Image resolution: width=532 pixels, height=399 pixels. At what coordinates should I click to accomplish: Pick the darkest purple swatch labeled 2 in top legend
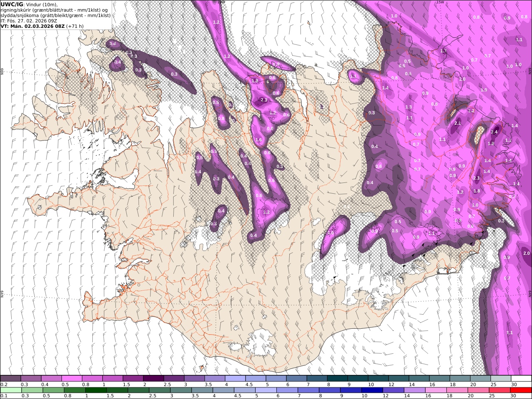click(153, 379)
